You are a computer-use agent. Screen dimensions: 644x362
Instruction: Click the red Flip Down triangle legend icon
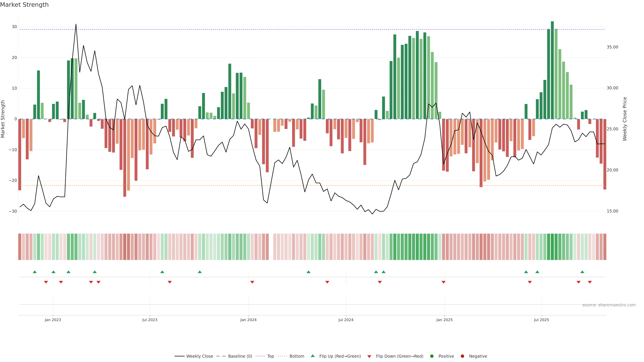(369, 356)
